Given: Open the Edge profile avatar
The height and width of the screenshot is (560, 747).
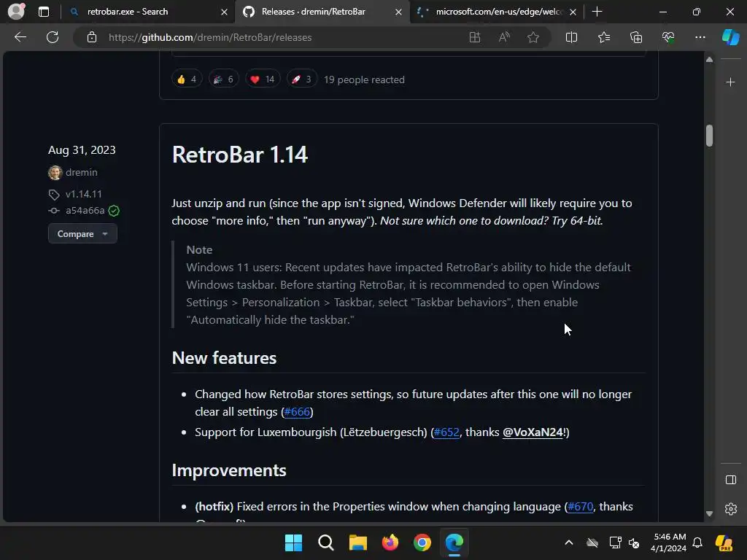Looking at the screenshot, I should tap(17, 12).
